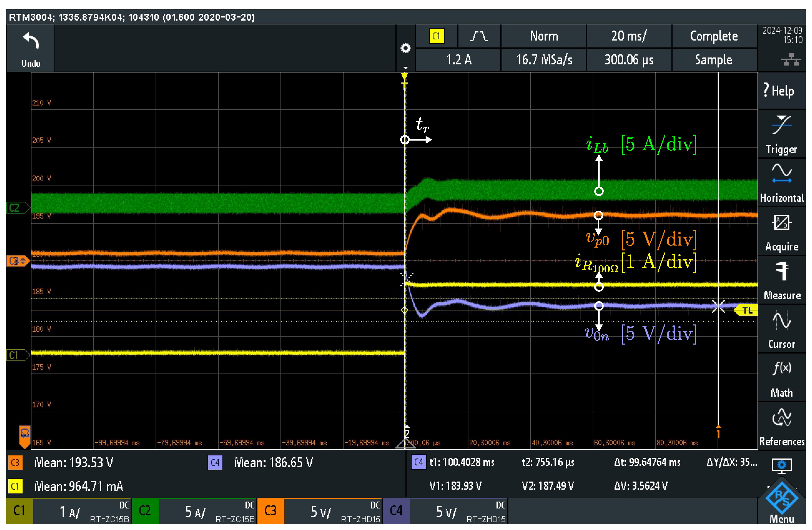The image size is (812, 530).
Task: Click the settings gear icon in toolbar
Action: coord(405,48)
